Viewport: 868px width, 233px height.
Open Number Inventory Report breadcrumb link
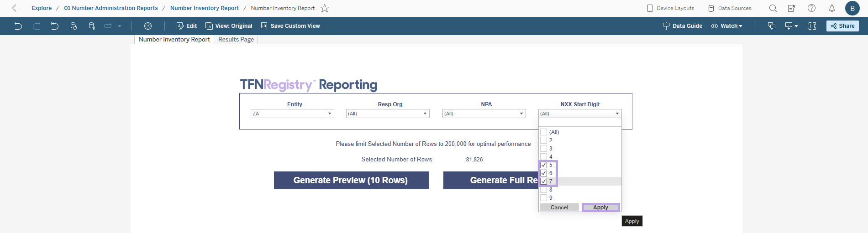pyautogui.click(x=205, y=8)
